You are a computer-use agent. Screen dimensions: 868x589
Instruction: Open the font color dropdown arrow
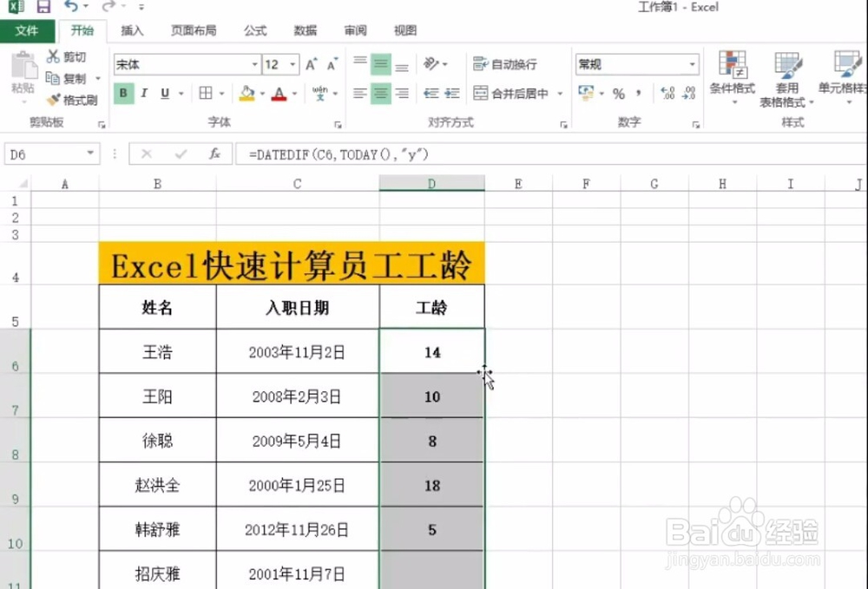[x=294, y=94]
